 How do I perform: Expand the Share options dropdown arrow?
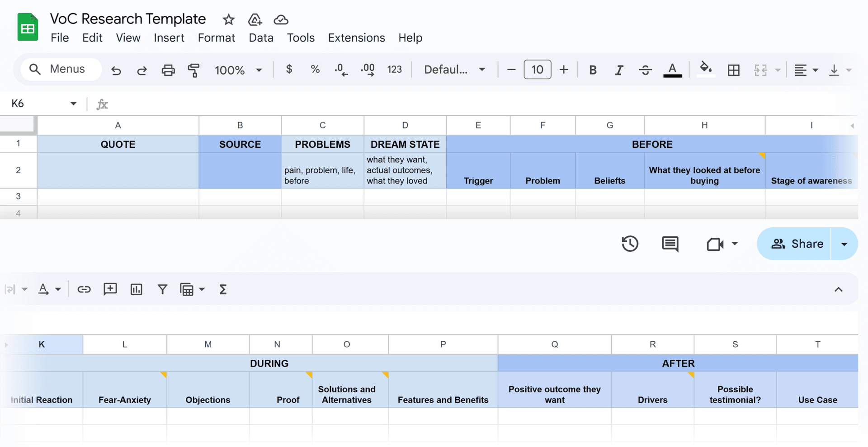844,244
